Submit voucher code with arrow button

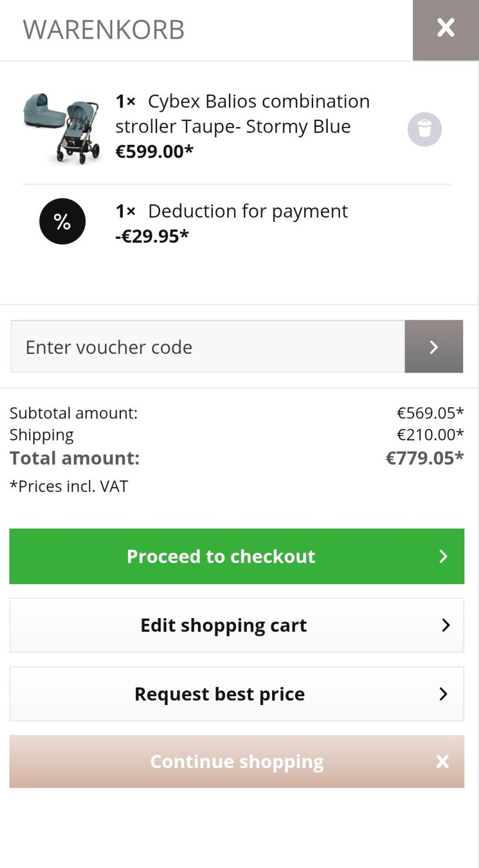433,347
